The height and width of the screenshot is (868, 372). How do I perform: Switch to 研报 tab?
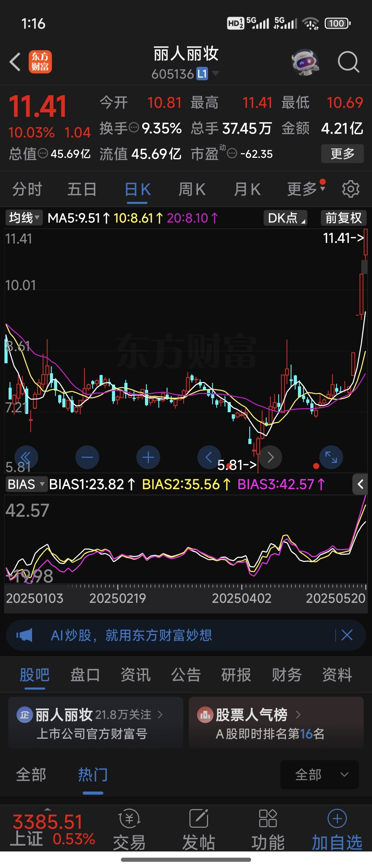pos(236,675)
